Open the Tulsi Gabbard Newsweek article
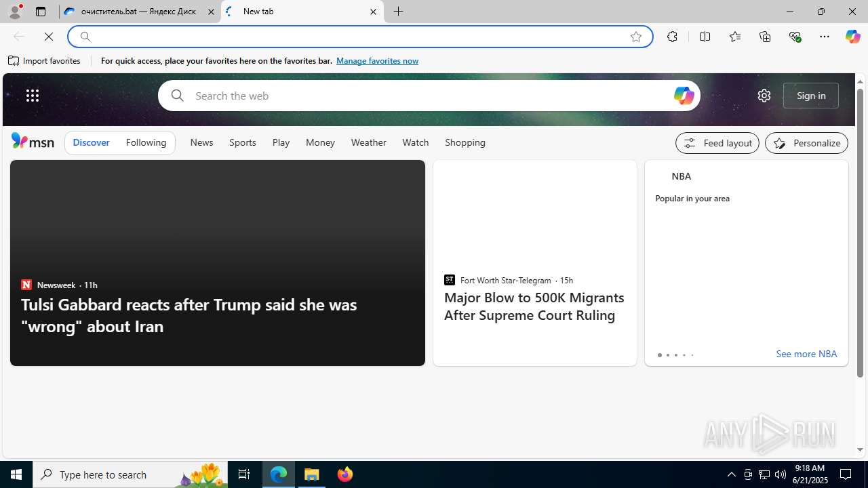The width and height of the screenshot is (868, 488). click(x=189, y=315)
